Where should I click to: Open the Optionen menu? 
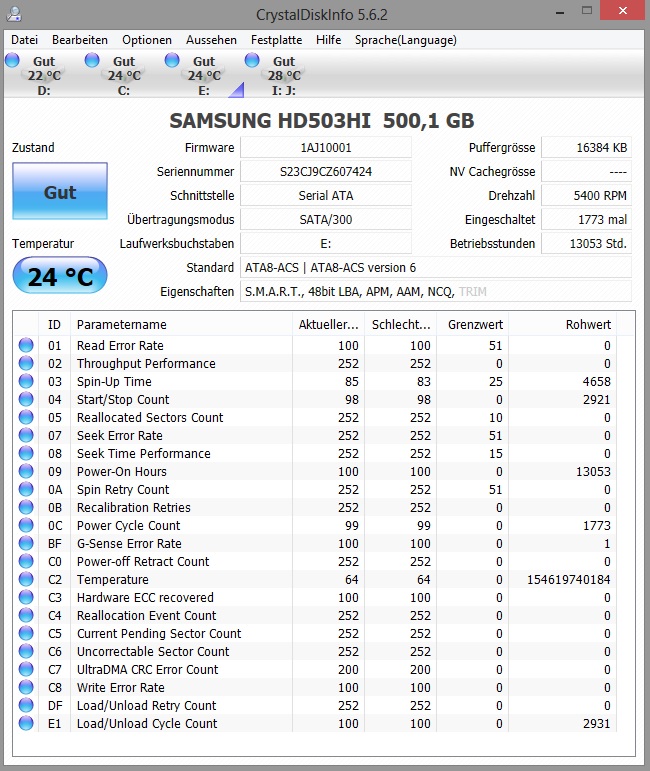coord(147,40)
